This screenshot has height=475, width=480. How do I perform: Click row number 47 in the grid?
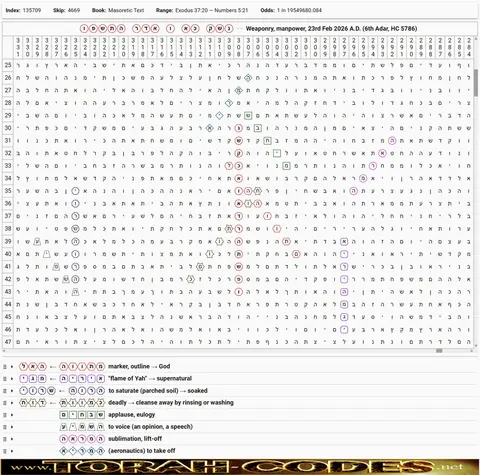[x=8, y=342]
